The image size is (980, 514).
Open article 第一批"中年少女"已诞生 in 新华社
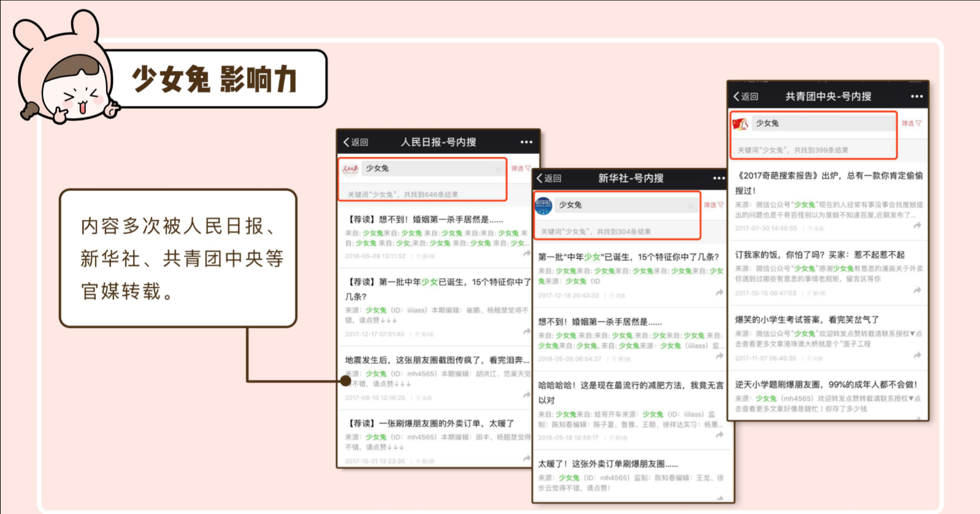629,257
